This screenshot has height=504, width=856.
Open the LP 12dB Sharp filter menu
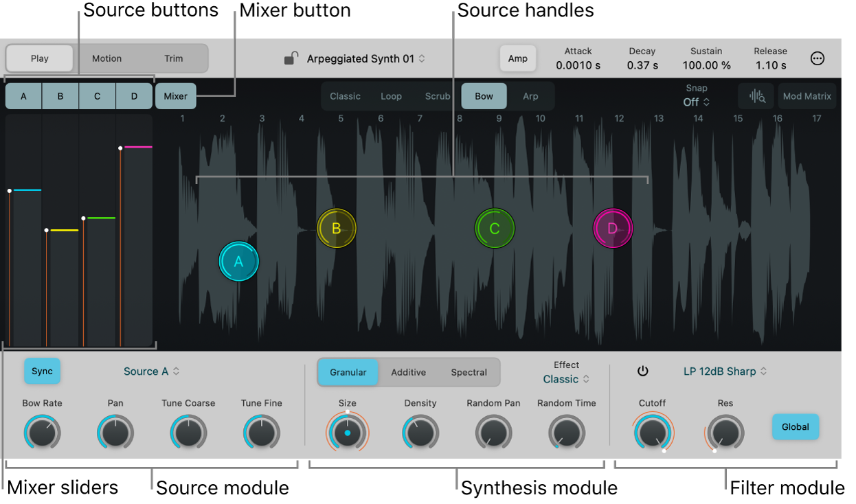725,371
